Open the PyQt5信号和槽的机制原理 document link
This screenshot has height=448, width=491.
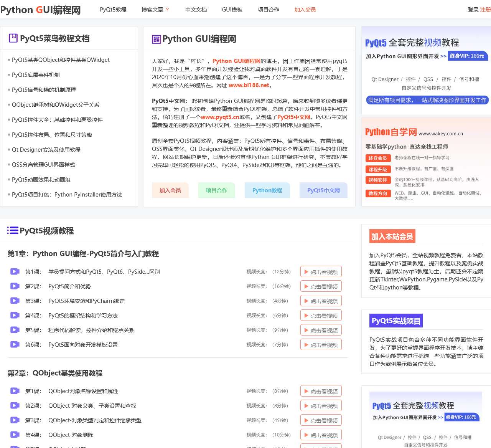[44, 90]
